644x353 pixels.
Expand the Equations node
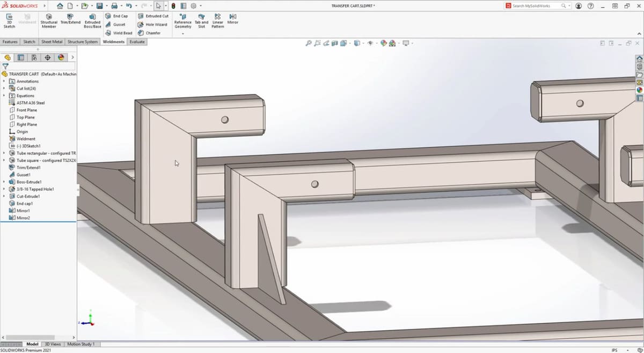pyautogui.click(x=4, y=95)
